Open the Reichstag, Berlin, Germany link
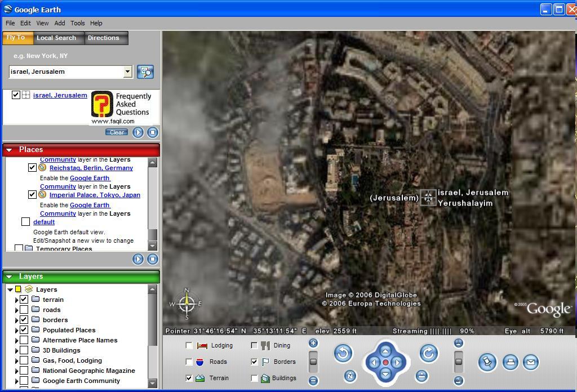The width and height of the screenshot is (577, 392). point(91,168)
